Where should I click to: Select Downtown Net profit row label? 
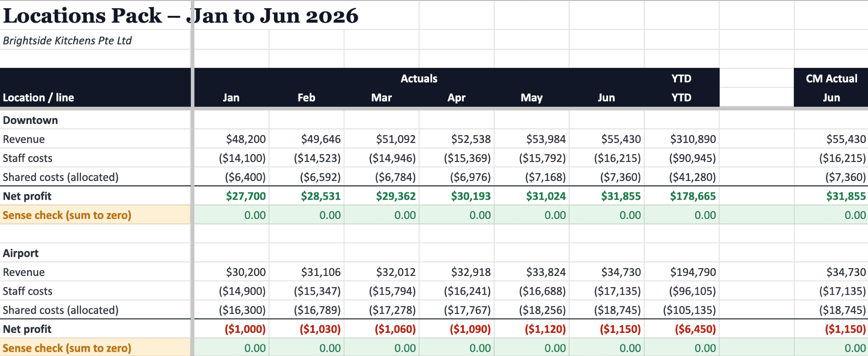pyautogui.click(x=27, y=196)
